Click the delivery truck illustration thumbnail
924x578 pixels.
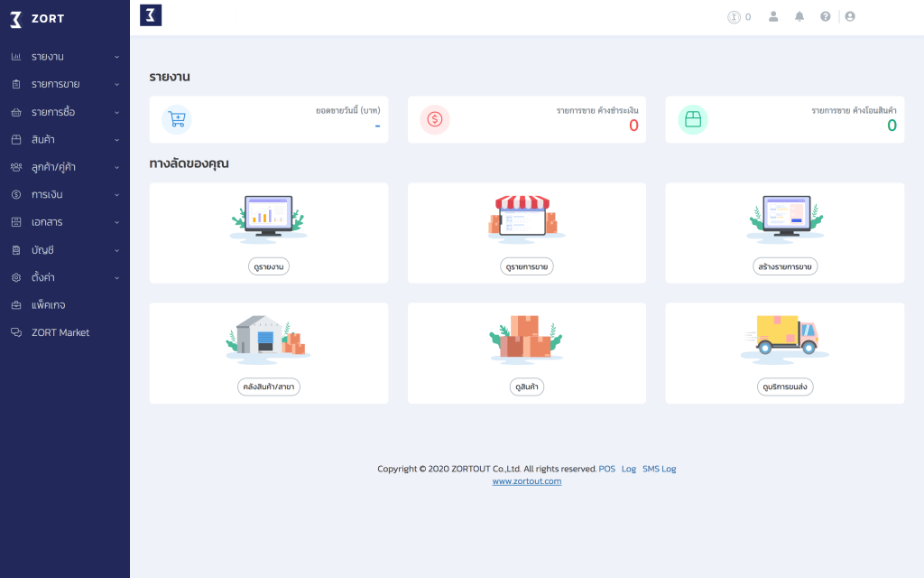point(784,337)
